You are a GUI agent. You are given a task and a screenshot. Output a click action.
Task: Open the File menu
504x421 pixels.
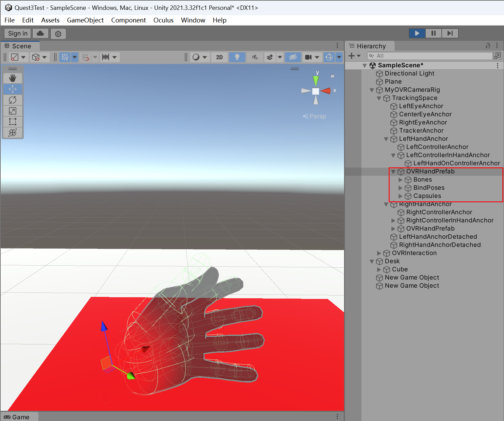(10, 20)
